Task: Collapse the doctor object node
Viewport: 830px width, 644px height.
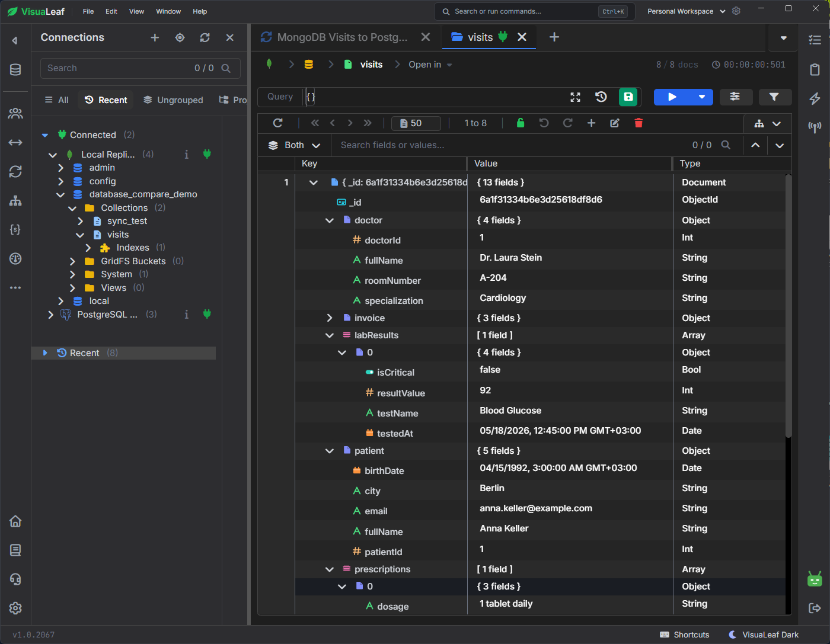Action: 330,220
